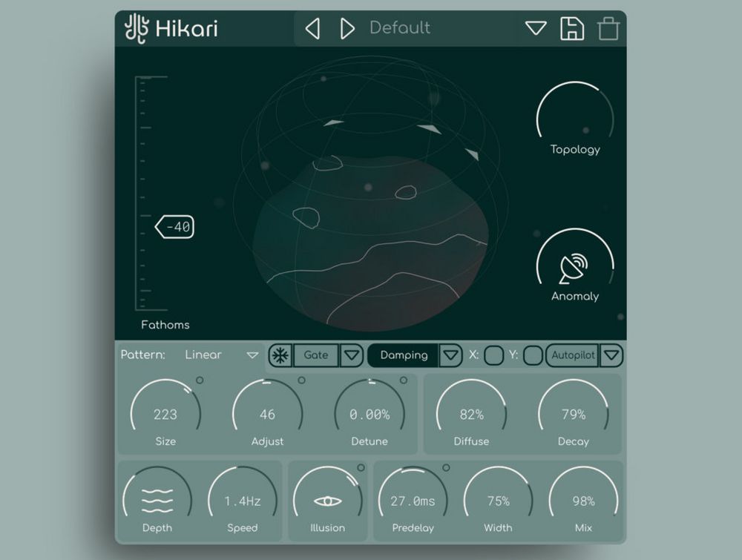Click the Pattern: label
Screen dimensions: 742x560
(x=142, y=355)
